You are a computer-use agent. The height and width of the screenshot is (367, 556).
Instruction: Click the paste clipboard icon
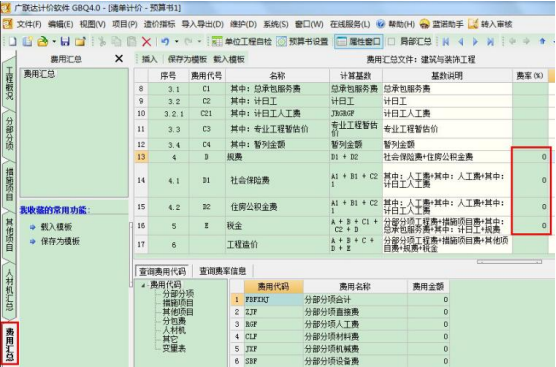tap(131, 41)
